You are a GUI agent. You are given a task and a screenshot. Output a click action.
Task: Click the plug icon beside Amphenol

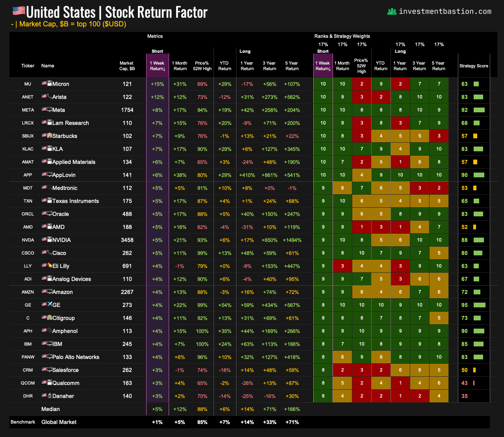click(50, 331)
